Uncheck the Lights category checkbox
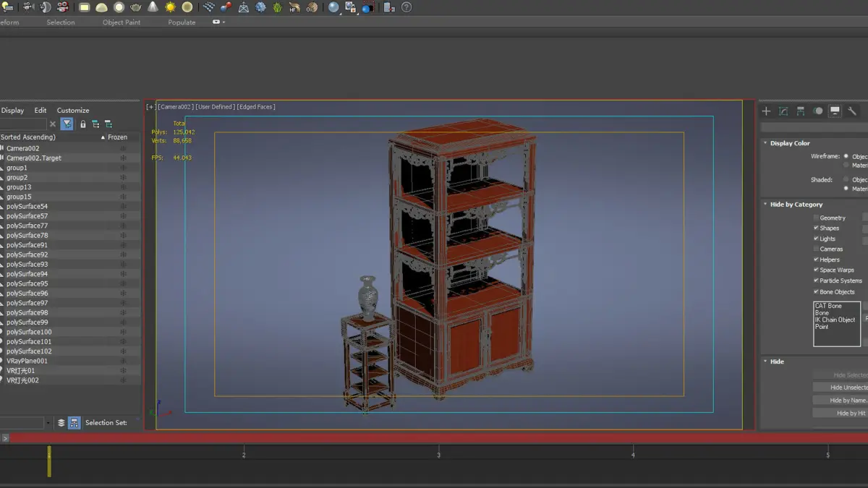This screenshot has width=868, height=488. [x=816, y=239]
